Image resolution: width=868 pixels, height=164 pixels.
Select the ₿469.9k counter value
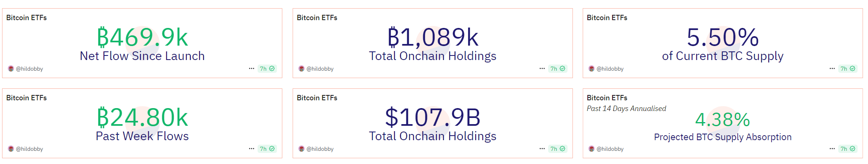click(x=142, y=37)
